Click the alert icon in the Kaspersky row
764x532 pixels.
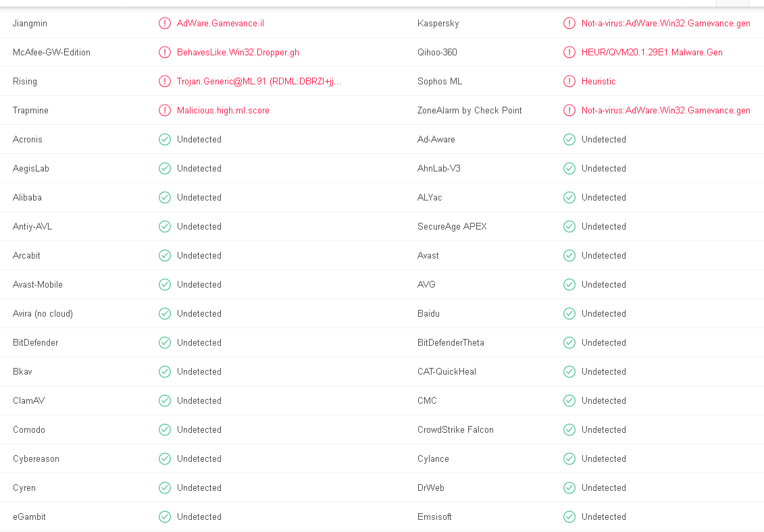[x=569, y=23]
